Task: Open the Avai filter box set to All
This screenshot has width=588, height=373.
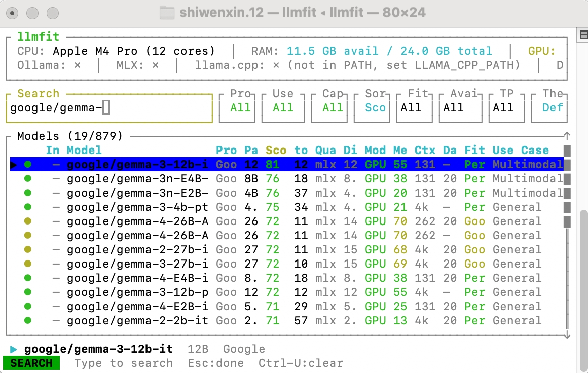Action: pos(460,108)
